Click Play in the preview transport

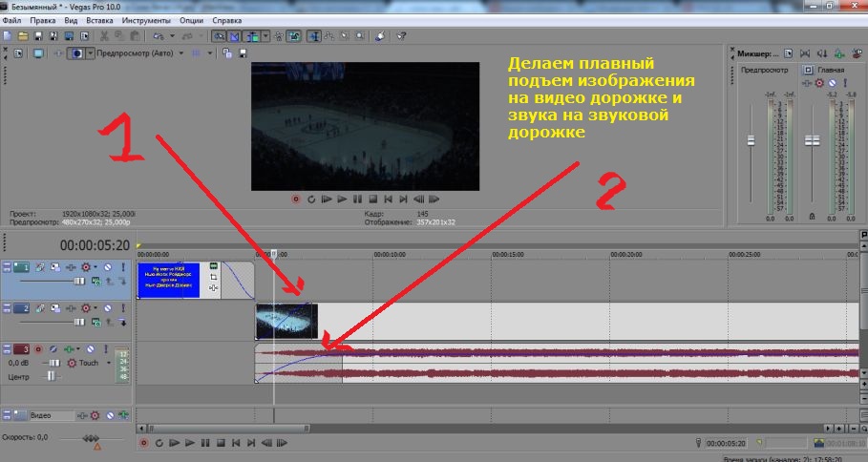click(342, 199)
